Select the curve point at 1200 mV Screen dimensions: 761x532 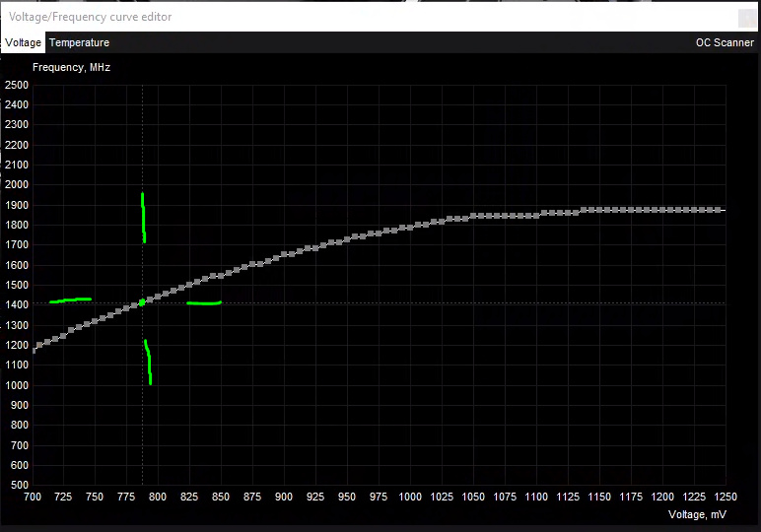[662, 210]
